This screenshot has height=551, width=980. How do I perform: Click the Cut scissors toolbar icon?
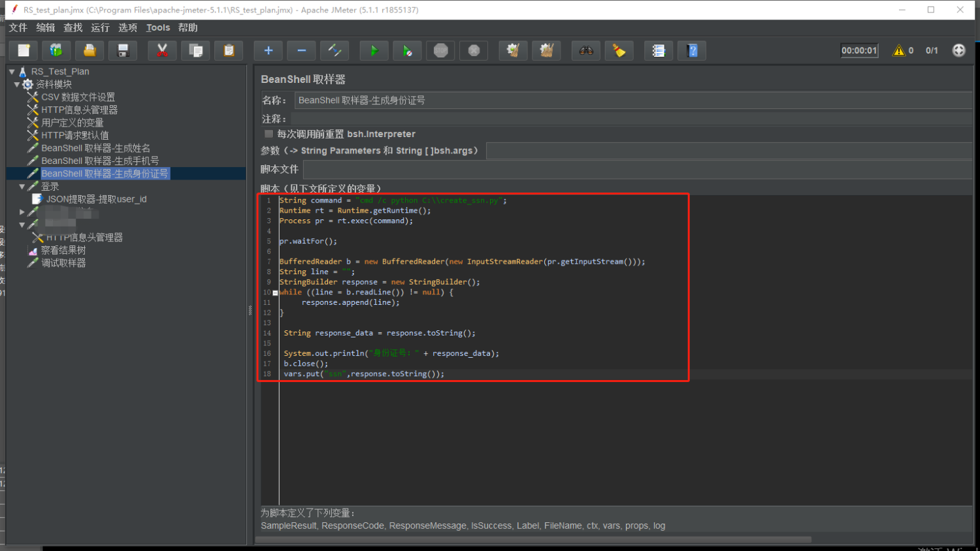(162, 51)
